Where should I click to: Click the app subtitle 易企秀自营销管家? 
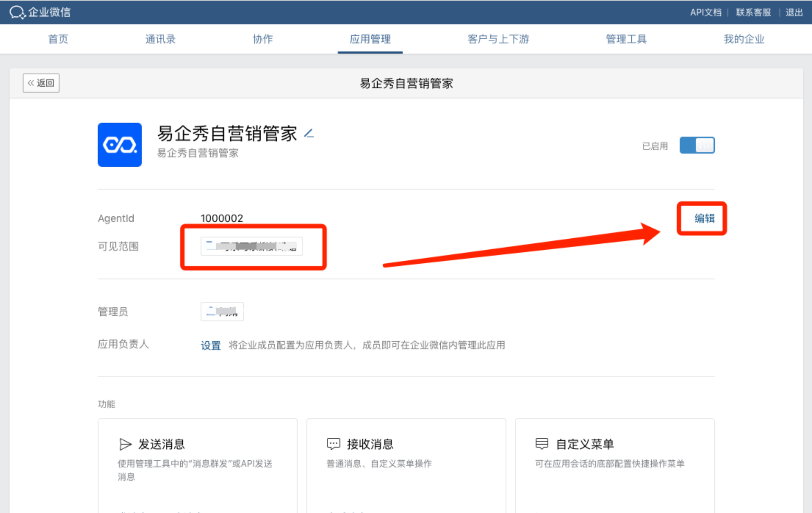[198, 153]
